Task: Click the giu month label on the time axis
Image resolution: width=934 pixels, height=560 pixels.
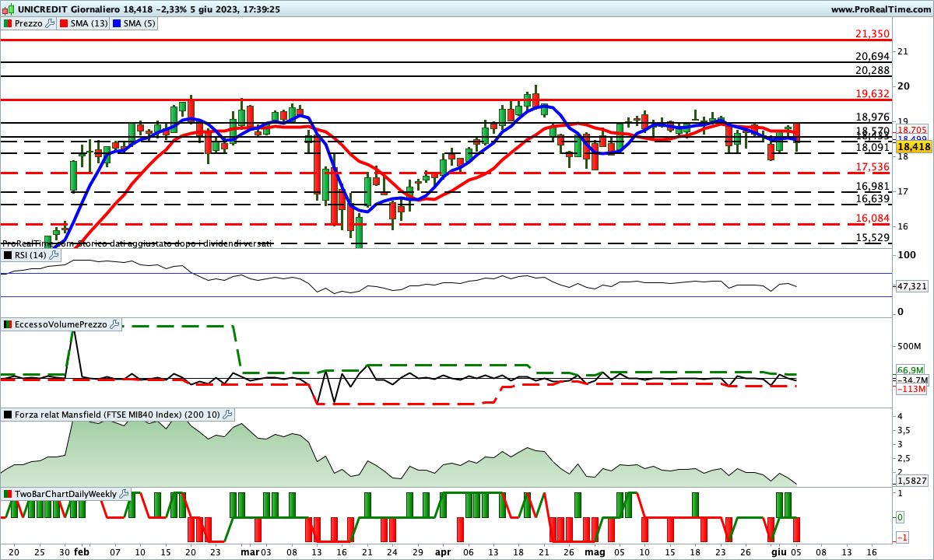Action: pyautogui.click(x=778, y=551)
